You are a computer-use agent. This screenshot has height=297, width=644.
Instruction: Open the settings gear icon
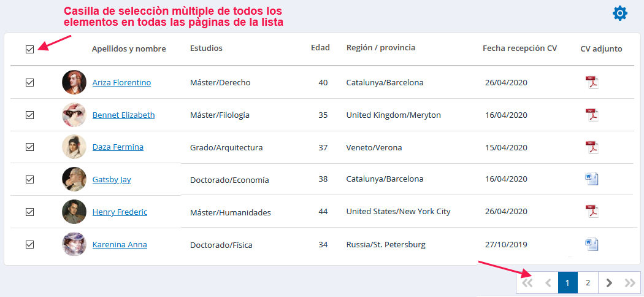[x=619, y=13]
